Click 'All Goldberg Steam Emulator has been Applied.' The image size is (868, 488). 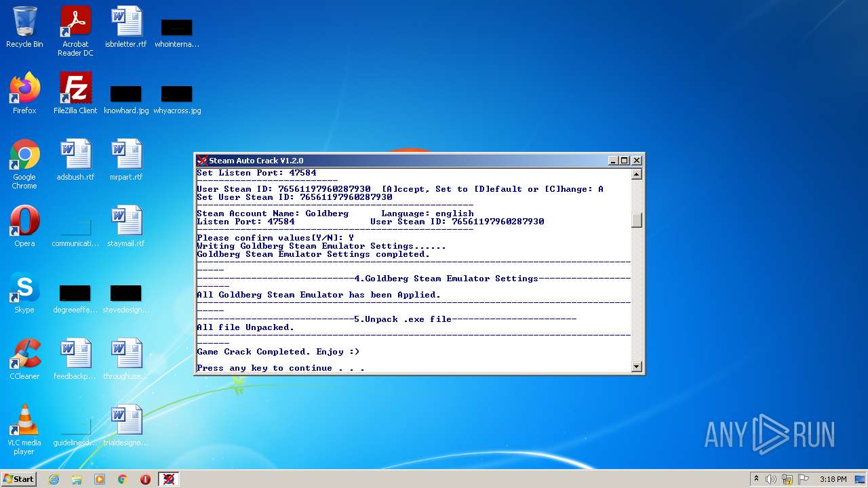pyautogui.click(x=319, y=295)
